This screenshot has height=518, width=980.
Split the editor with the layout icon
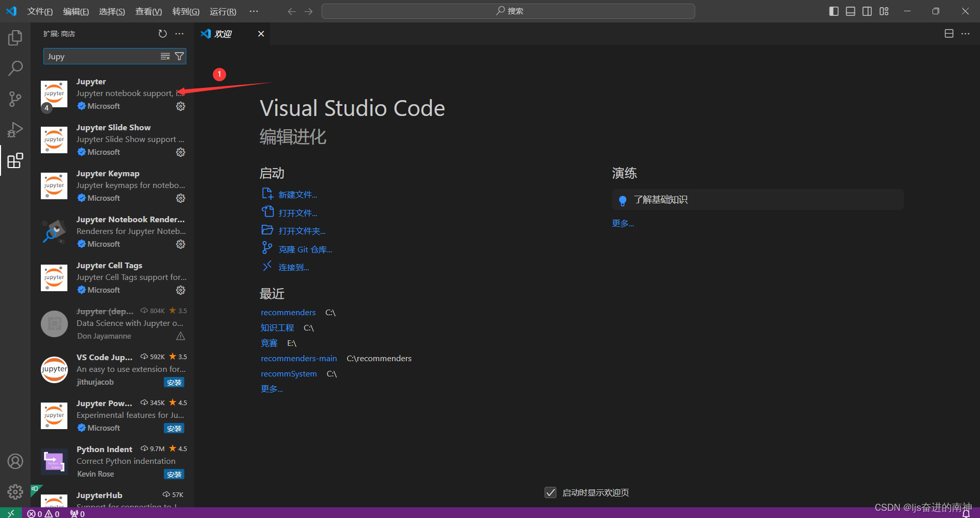coord(949,34)
